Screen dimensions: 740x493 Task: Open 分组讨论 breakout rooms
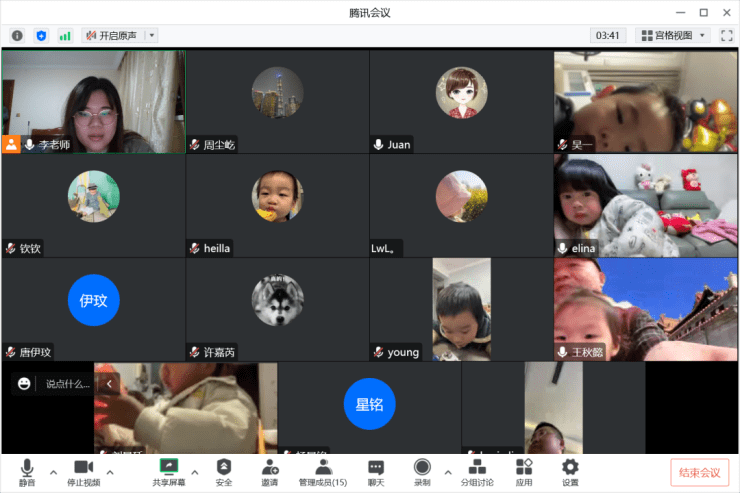pos(477,471)
